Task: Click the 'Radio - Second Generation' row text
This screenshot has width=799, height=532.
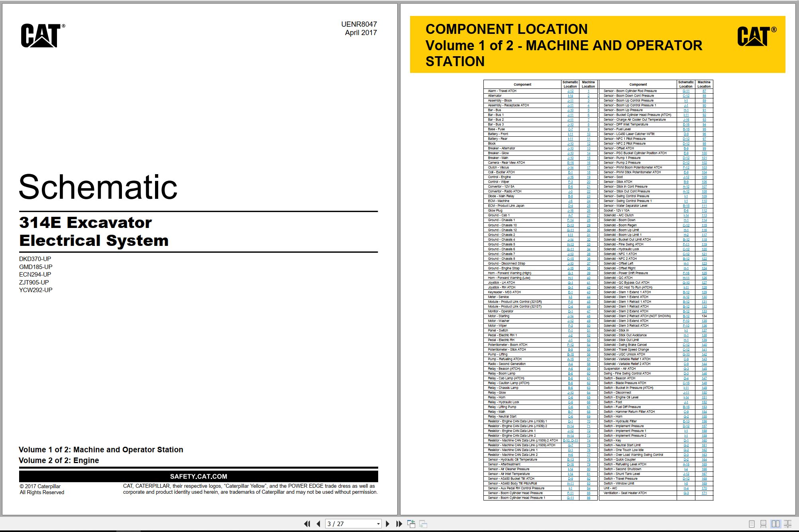Action: tap(506, 364)
